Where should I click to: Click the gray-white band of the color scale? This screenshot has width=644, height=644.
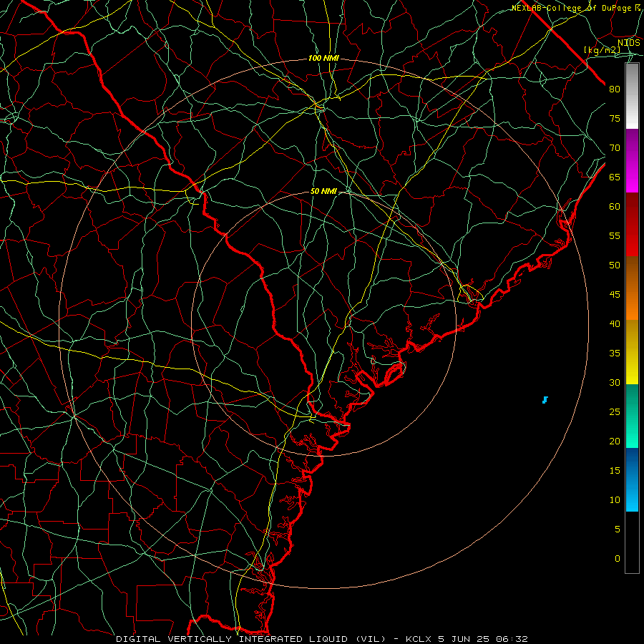click(632, 96)
